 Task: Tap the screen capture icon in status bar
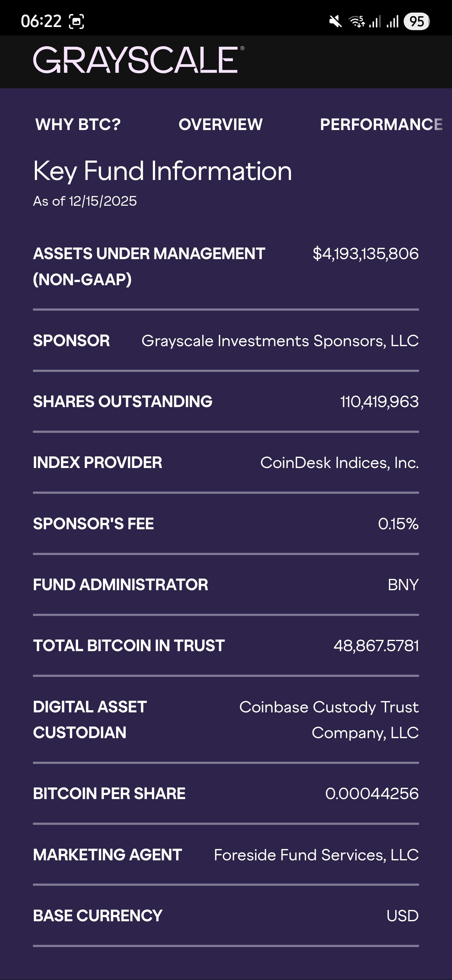(76, 21)
